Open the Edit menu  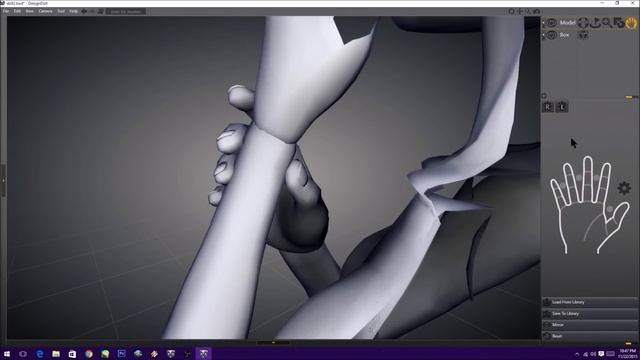(x=17, y=11)
